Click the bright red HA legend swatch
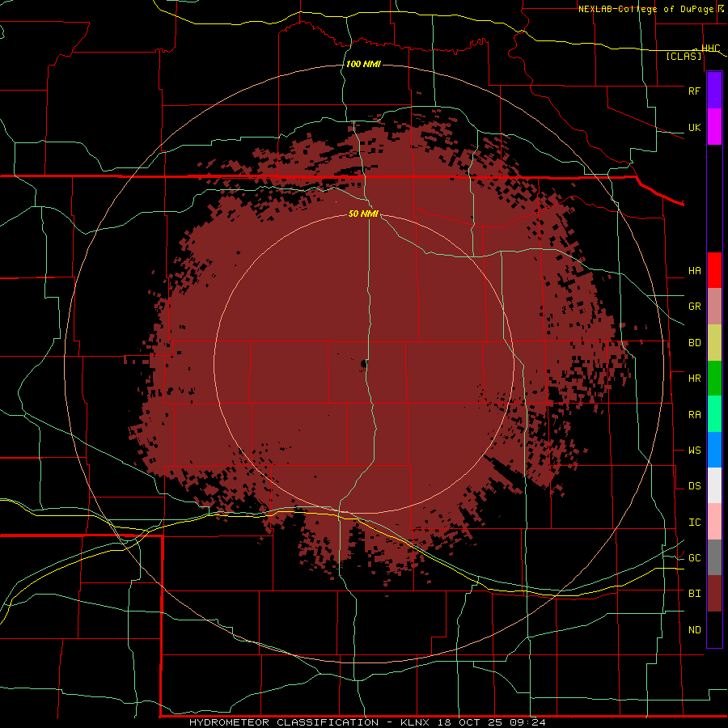The height and width of the screenshot is (728, 728). [714, 270]
